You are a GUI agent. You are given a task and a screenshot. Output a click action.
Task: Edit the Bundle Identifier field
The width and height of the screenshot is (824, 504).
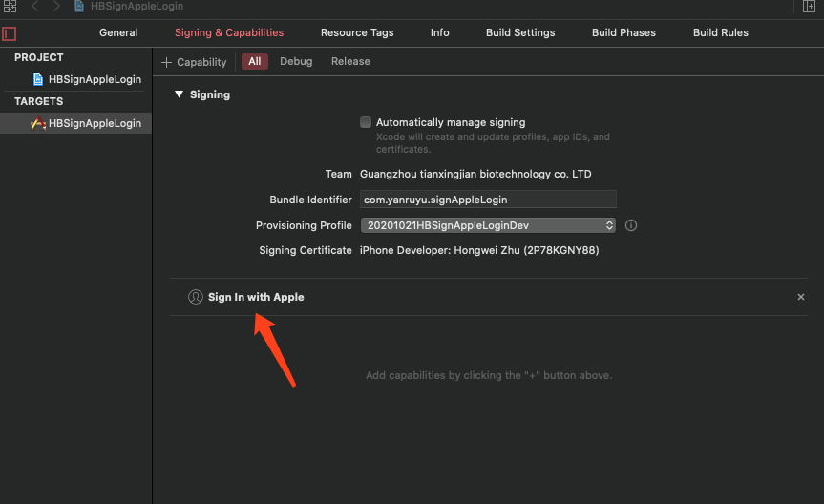488,199
